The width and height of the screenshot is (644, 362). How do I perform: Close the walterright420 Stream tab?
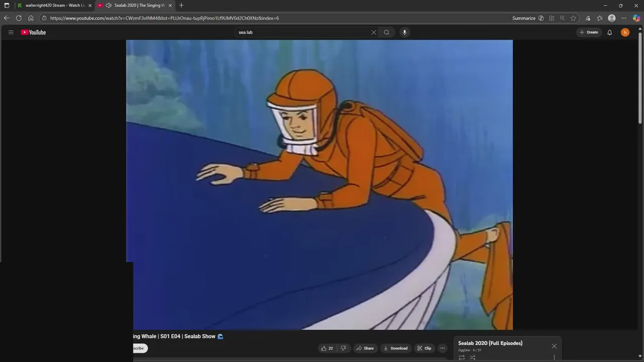[x=90, y=6]
